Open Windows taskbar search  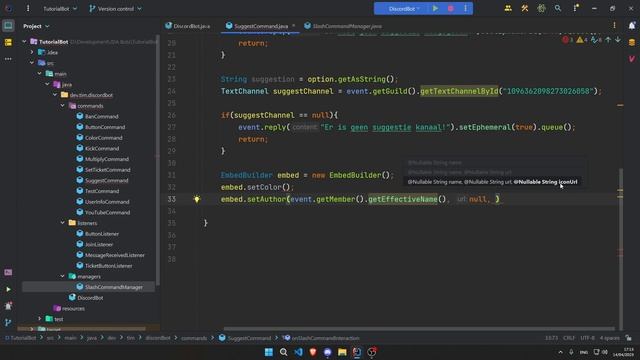point(283,352)
